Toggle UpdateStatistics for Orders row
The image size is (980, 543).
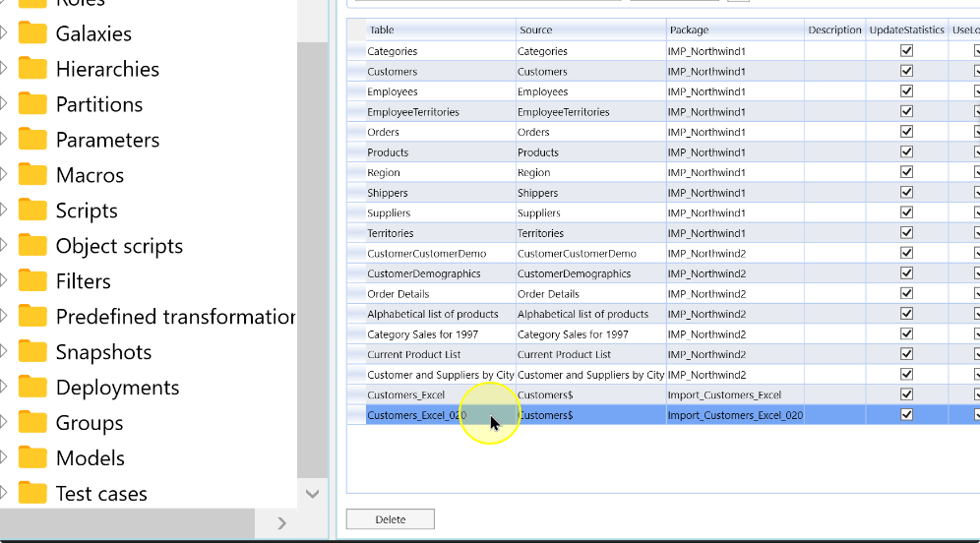click(906, 131)
